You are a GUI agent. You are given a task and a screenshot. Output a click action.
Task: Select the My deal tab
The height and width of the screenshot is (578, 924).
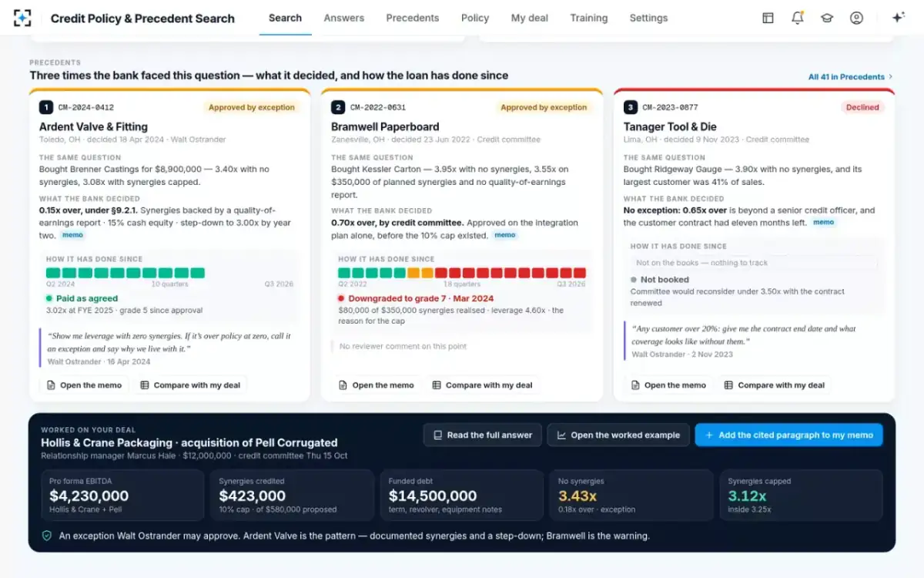530,18
